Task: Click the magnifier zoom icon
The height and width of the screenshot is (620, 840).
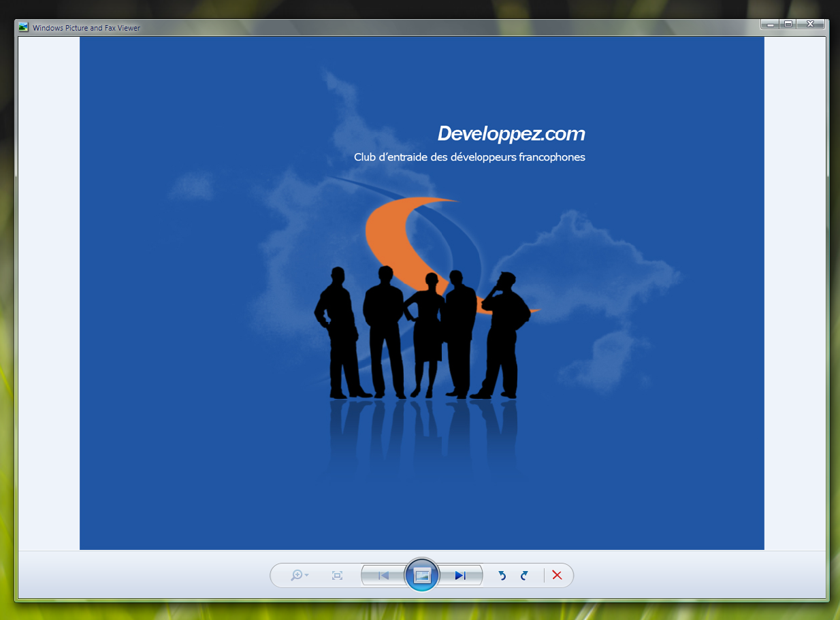Action: click(x=296, y=575)
